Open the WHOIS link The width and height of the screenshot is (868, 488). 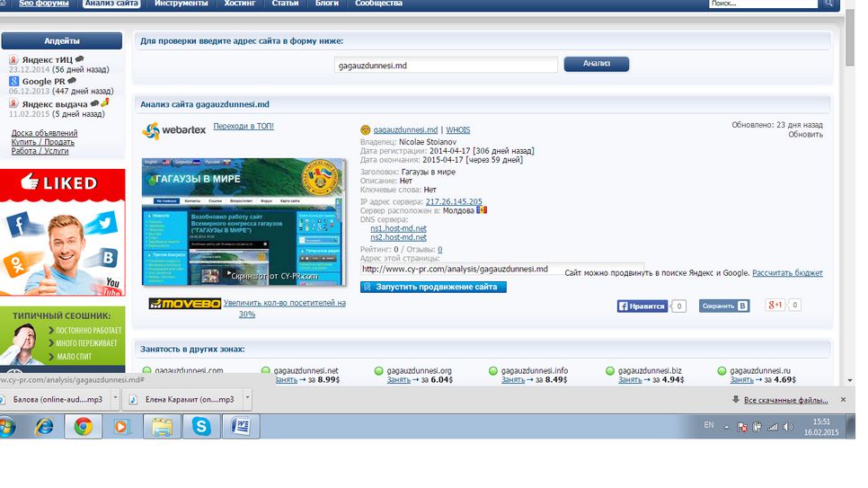click(457, 129)
